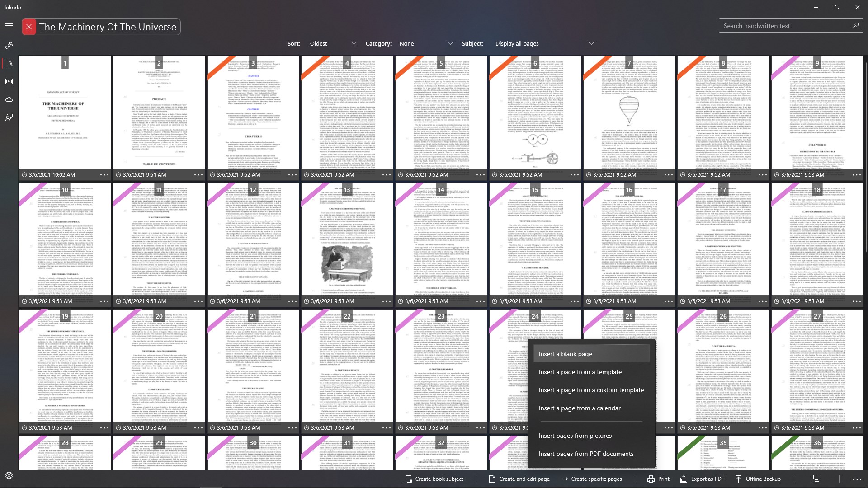Open more options for page 1
Viewport: 868px width, 488px height.
tap(104, 175)
